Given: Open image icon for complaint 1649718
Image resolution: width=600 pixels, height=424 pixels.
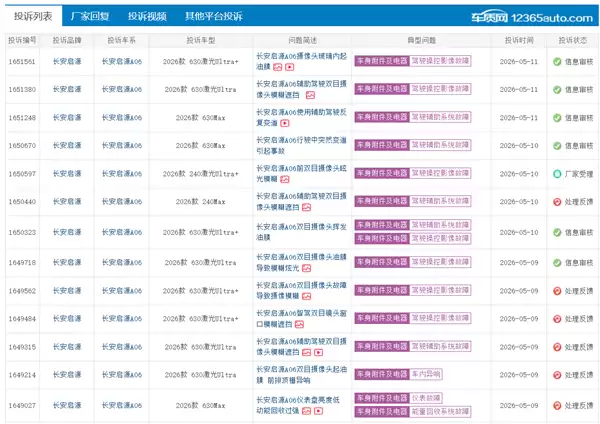Looking at the screenshot, I should (307, 268).
